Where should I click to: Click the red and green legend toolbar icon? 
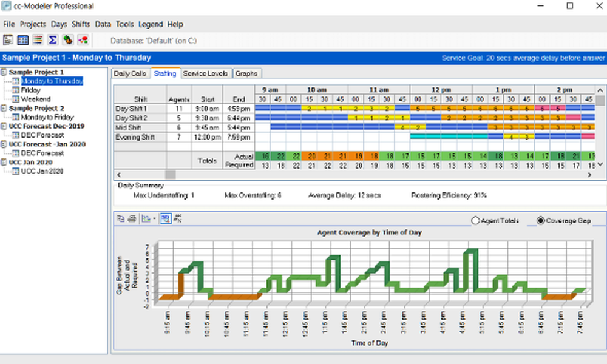click(83, 41)
